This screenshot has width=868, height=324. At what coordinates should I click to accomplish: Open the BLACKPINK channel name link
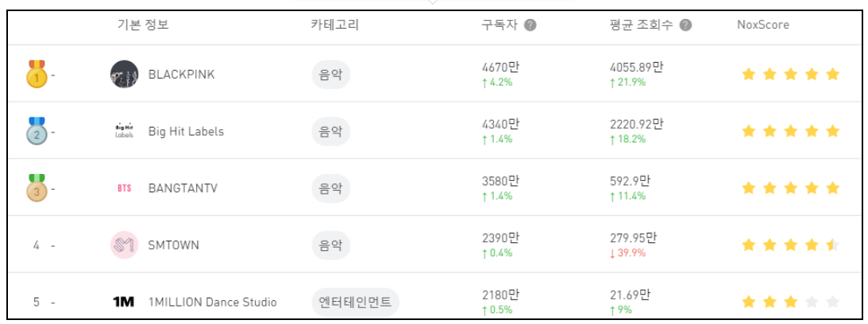[x=181, y=75]
